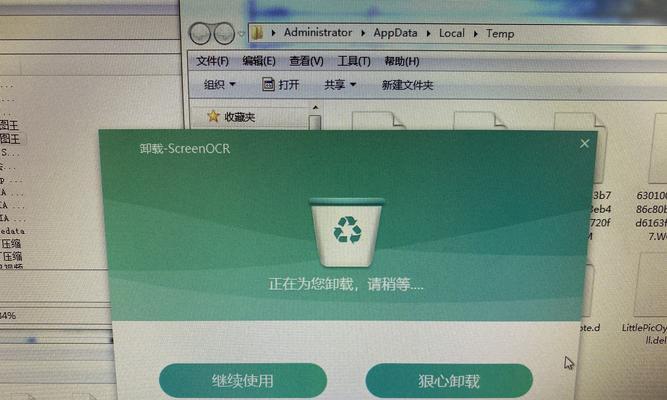The image size is (667, 400).
Task: Expand the arrow after AppData in path
Action: tap(428, 33)
